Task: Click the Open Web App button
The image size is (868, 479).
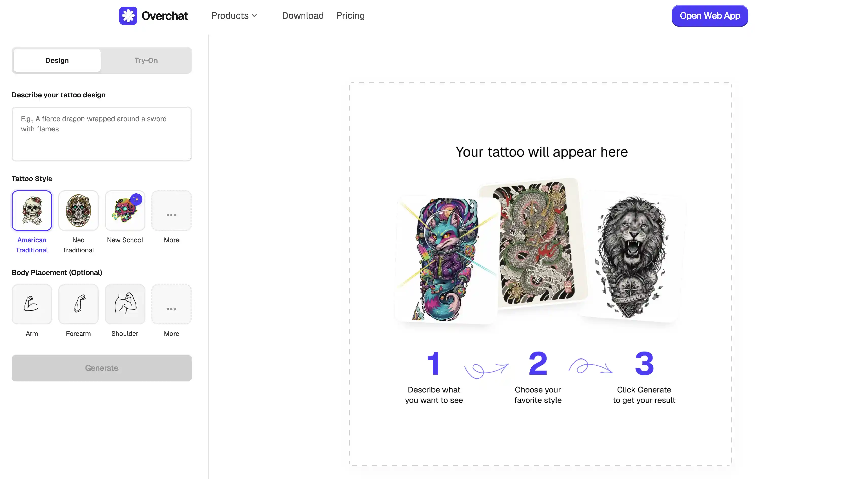Action: 710,15
